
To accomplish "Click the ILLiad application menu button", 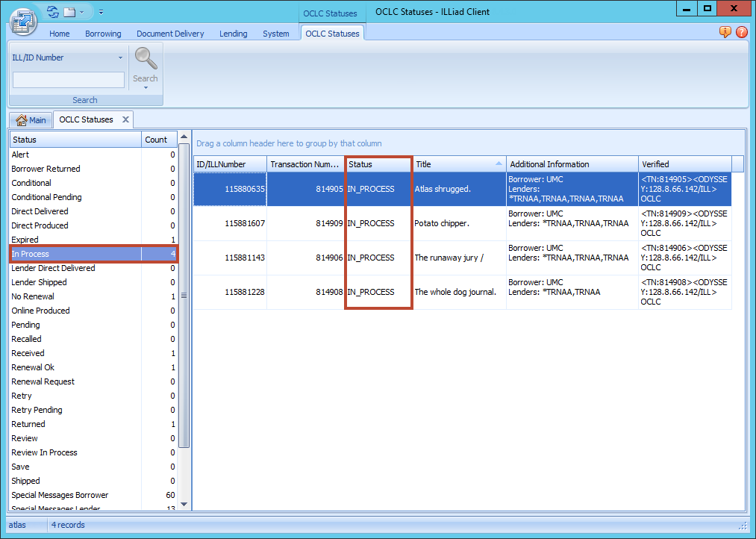I will (x=22, y=22).
